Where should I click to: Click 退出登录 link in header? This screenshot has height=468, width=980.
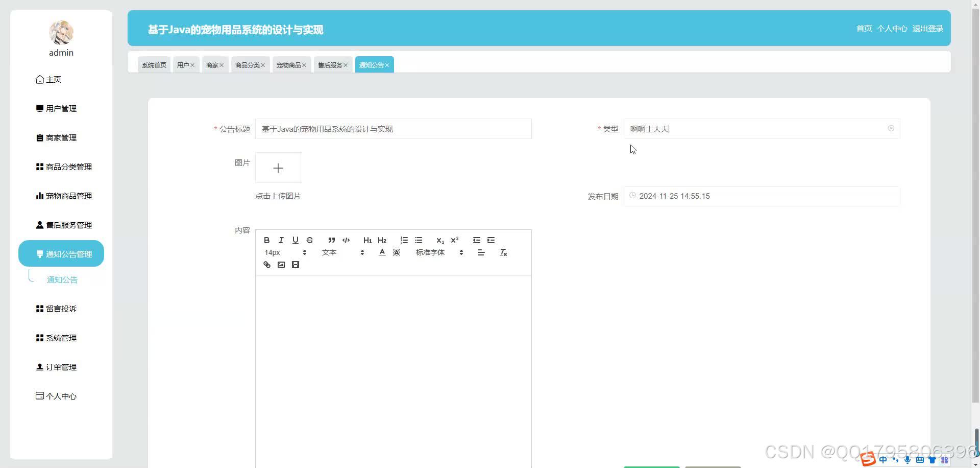click(x=927, y=29)
